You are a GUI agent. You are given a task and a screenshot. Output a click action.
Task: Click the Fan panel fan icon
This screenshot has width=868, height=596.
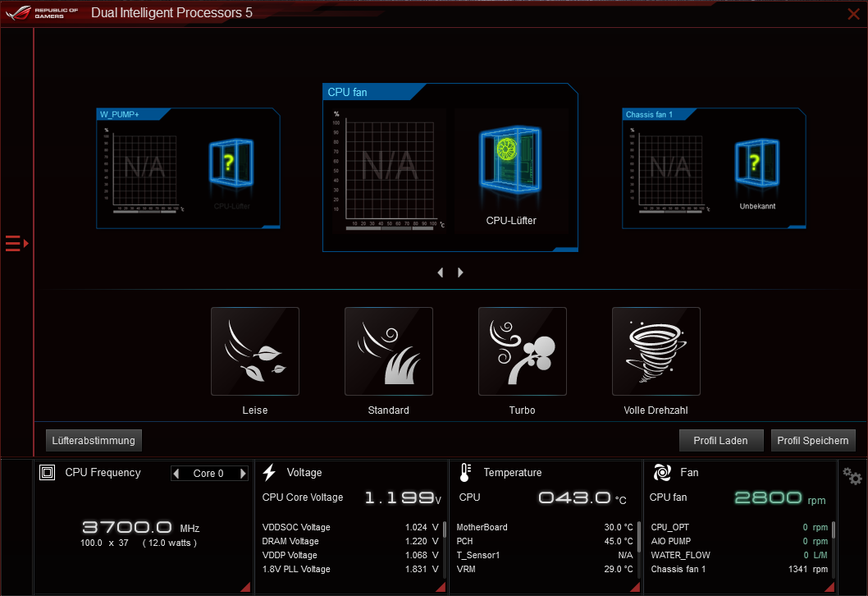(x=662, y=473)
